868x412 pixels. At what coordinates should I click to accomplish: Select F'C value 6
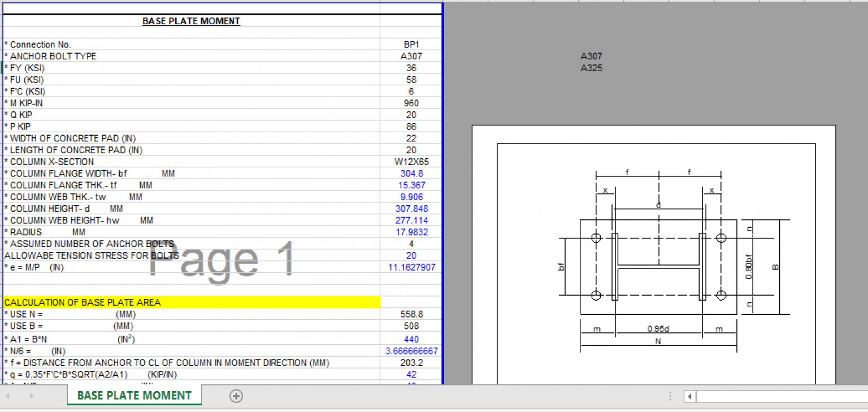click(x=411, y=92)
